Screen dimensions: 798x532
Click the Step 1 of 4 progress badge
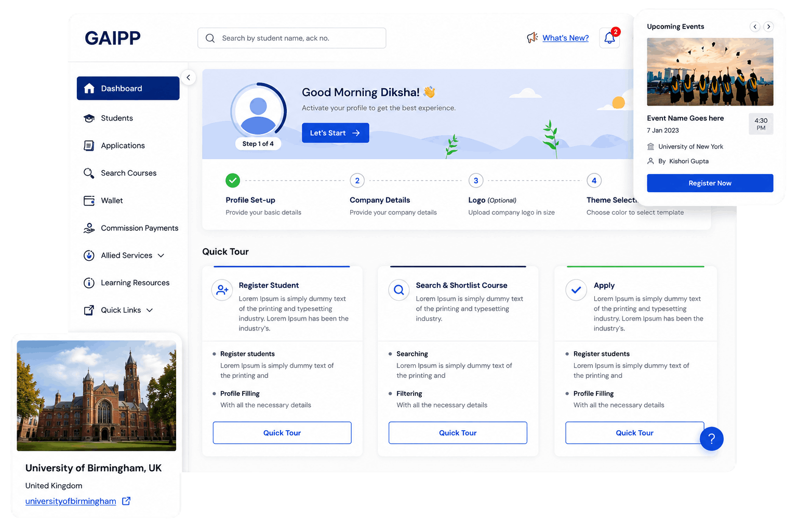tap(258, 144)
